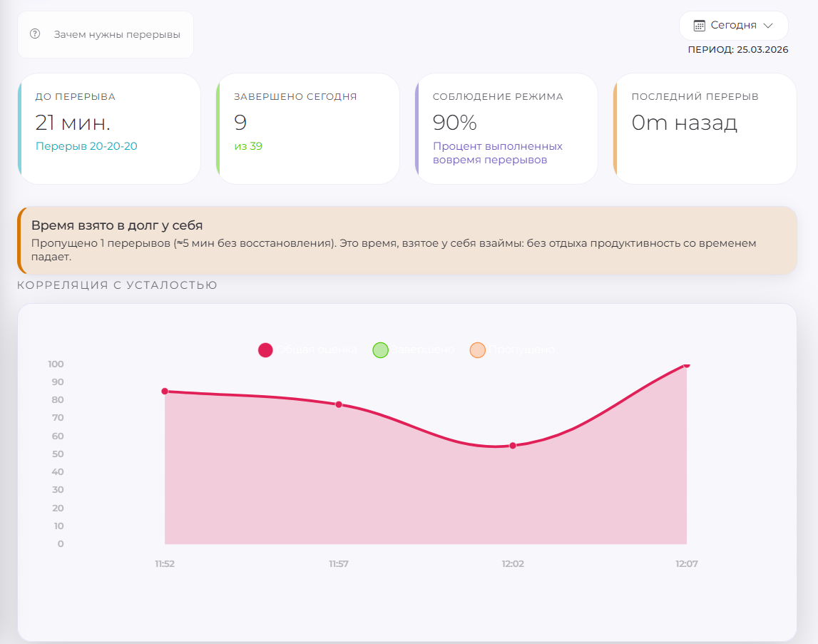The image size is (818, 644).
Task: Select the 'ДО ПЕРЕРЫВА' card heading
Action: (x=75, y=96)
